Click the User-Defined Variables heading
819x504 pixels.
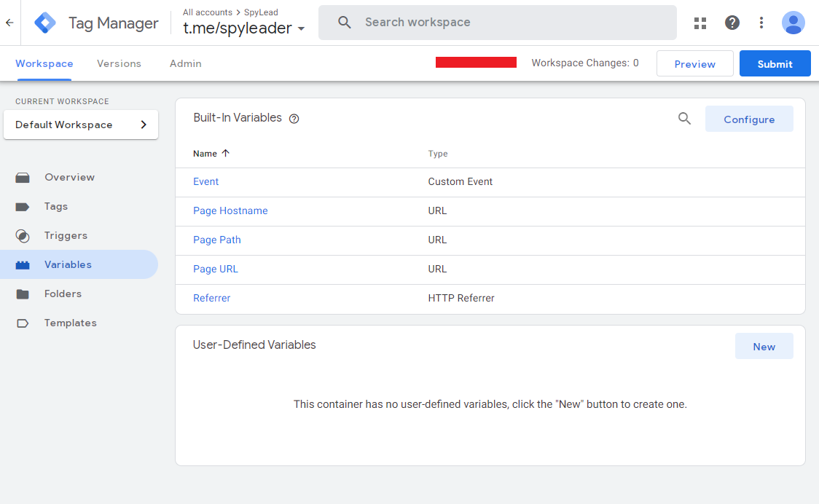[x=254, y=345]
